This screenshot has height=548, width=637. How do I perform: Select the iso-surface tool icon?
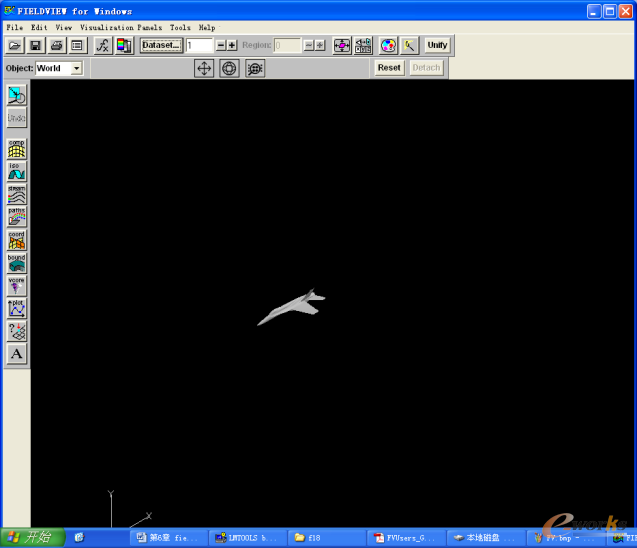pyautogui.click(x=17, y=172)
